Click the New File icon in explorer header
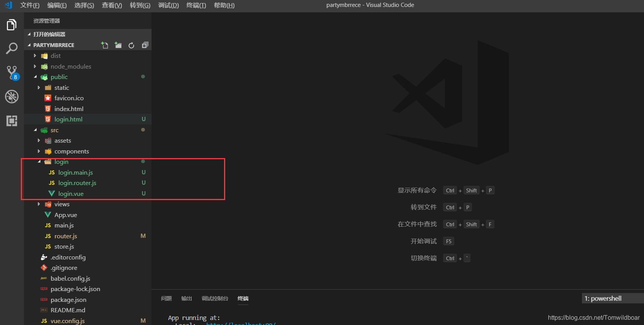The image size is (644, 325). point(105,45)
